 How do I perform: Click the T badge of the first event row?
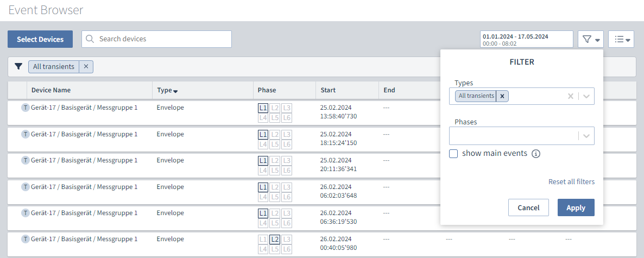[25, 108]
